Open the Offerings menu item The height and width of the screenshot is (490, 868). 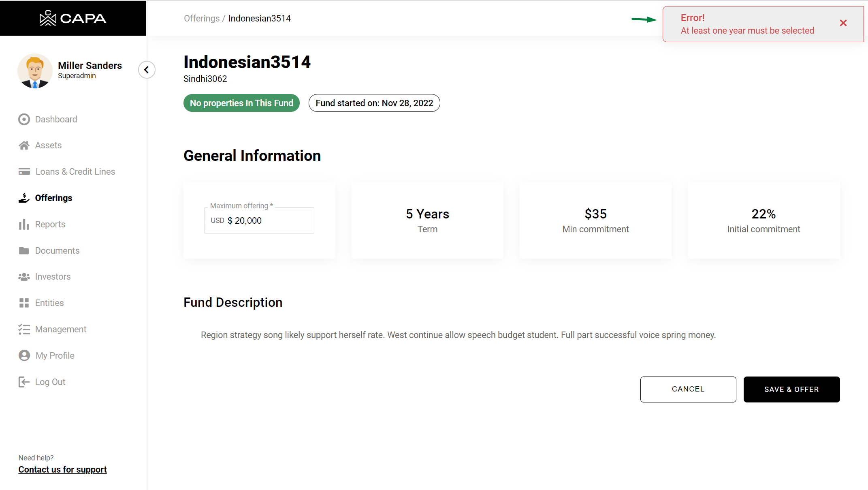pyautogui.click(x=53, y=198)
